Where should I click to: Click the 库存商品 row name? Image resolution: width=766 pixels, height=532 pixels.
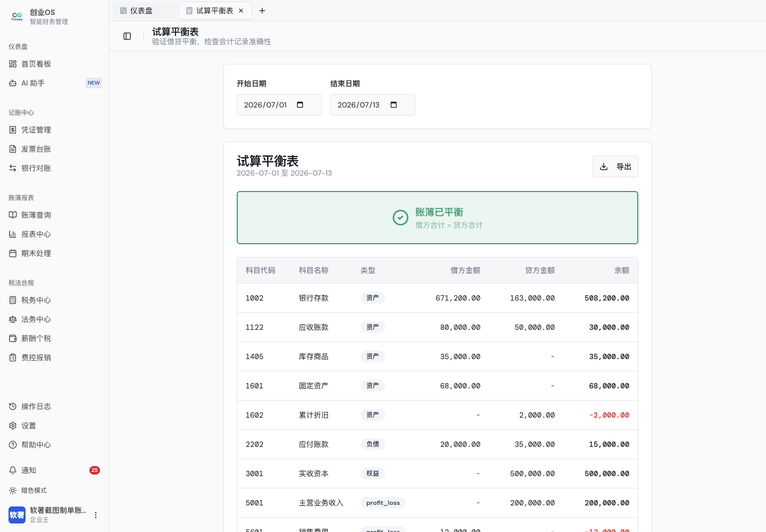pos(314,356)
